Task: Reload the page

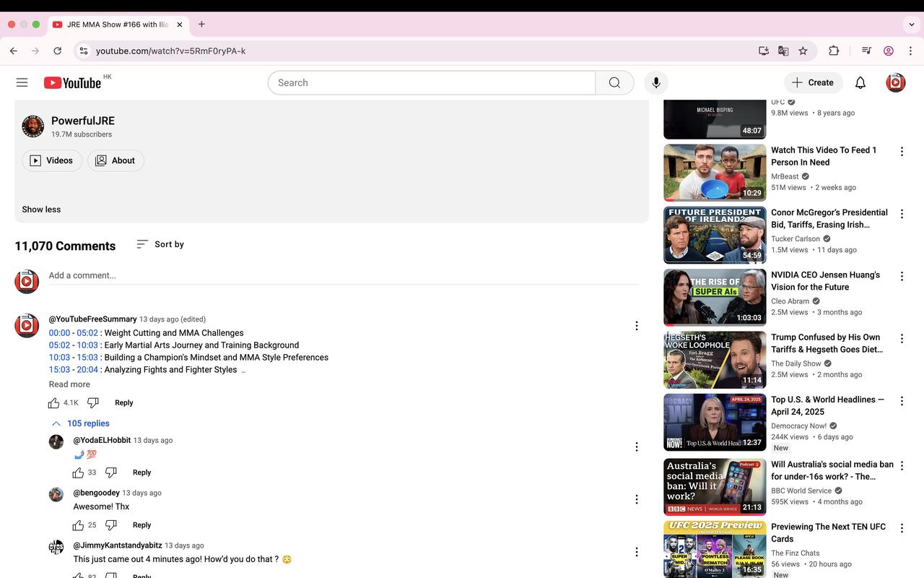Action: [x=57, y=51]
